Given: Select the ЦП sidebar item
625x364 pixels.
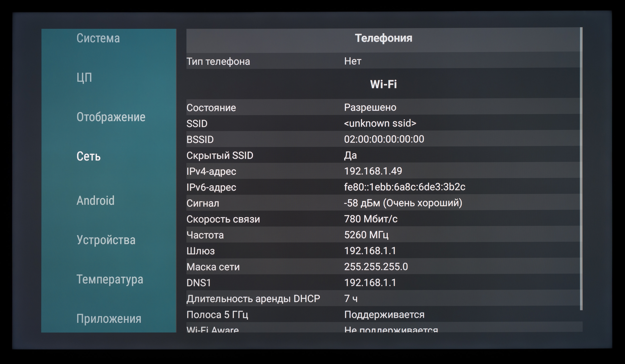Looking at the screenshot, I should (x=84, y=78).
